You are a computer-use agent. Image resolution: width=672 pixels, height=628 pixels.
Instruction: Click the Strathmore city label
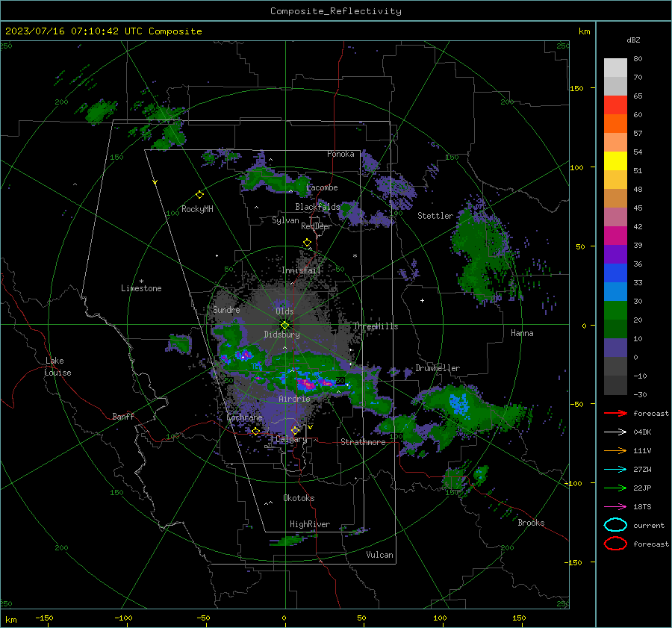(363, 442)
